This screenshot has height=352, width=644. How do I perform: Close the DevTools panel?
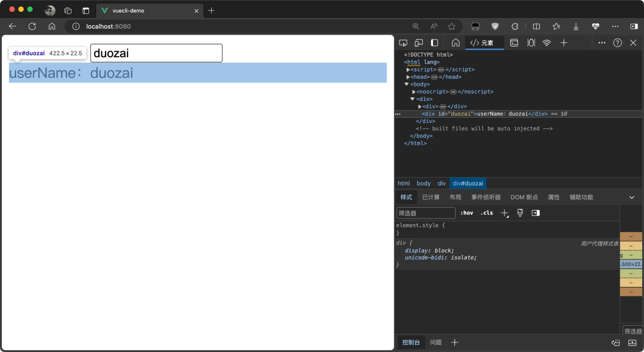(633, 43)
